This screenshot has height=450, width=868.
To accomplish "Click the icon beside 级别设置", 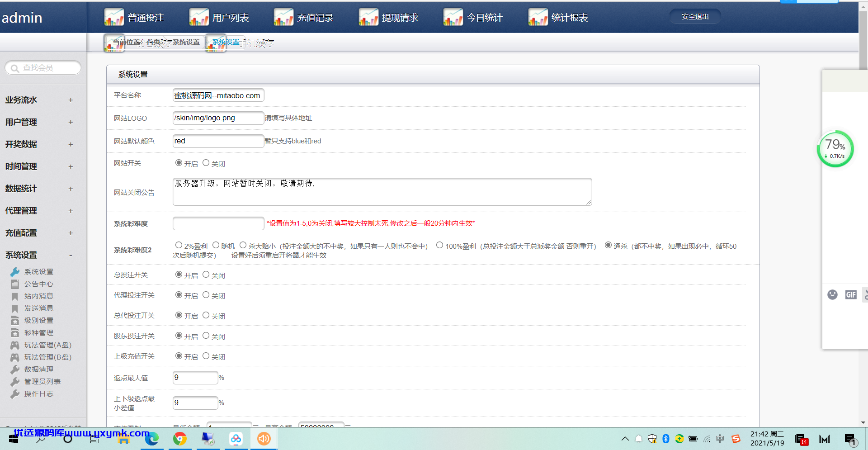I will pyautogui.click(x=15, y=321).
